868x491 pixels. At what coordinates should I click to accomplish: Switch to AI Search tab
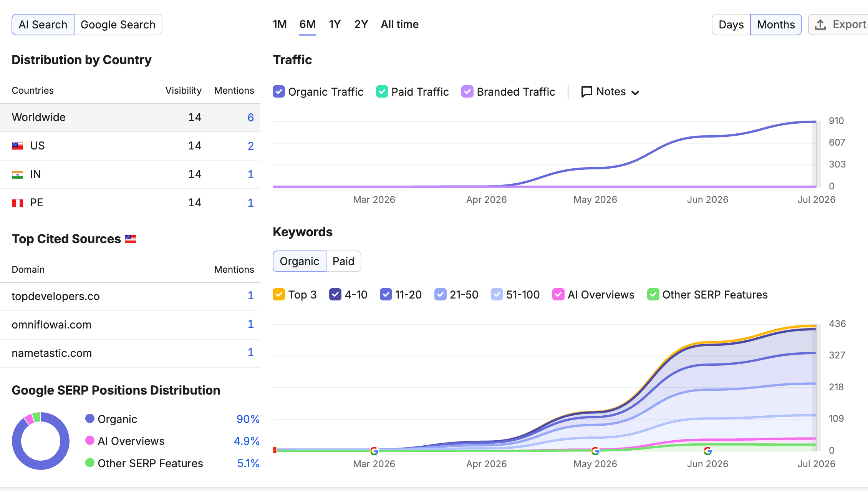coord(43,25)
